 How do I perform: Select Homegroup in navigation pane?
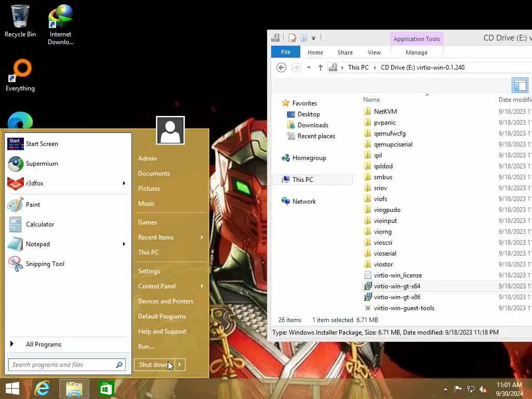pyautogui.click(x=309, y=158)
